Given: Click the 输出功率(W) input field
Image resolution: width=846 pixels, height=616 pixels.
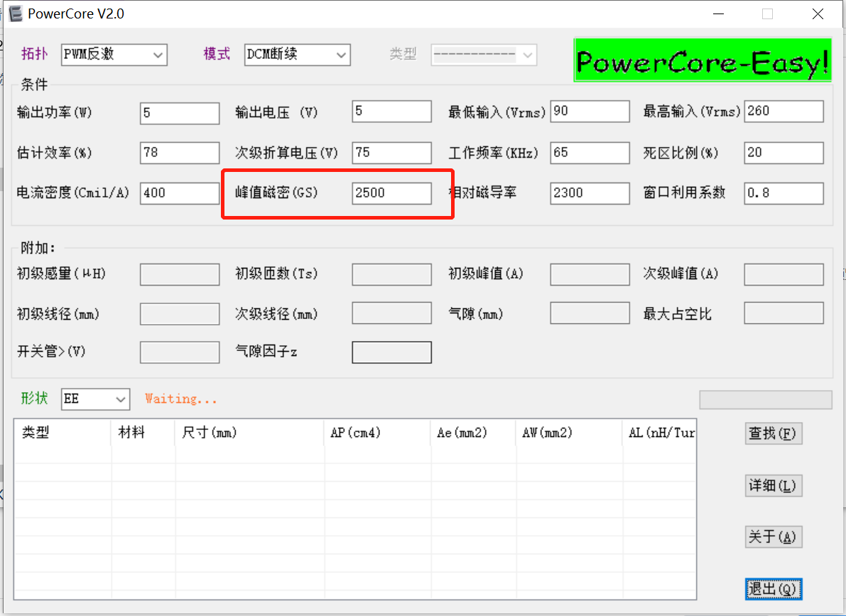Looking at the screenshot, I should click(x=180, y=113).
